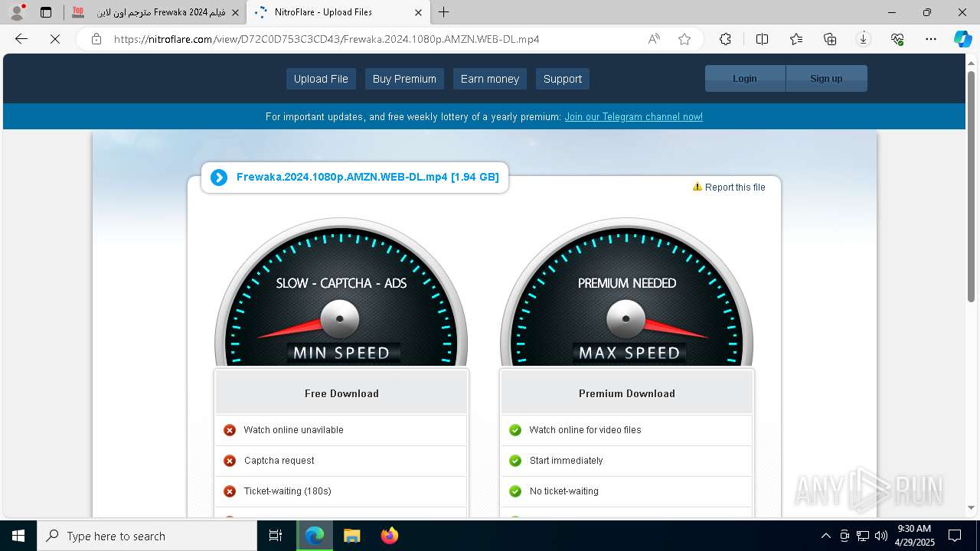Show hidden tray icons chevron
The image size is (980, 551).
point(825,536)
